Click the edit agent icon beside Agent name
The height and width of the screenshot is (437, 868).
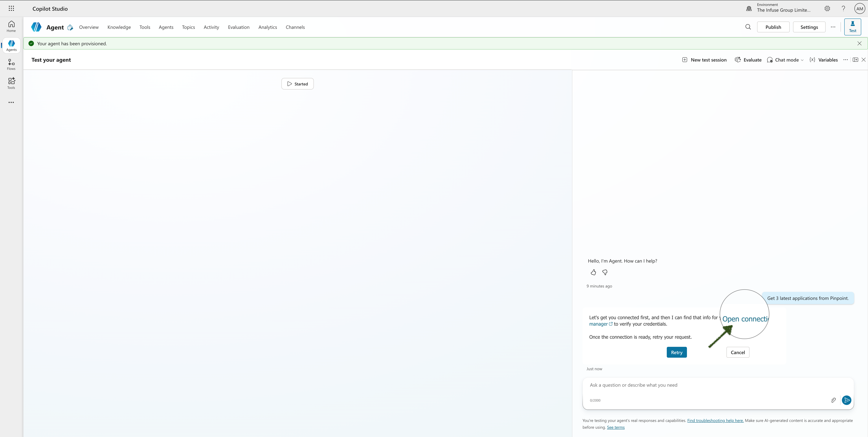70,27
